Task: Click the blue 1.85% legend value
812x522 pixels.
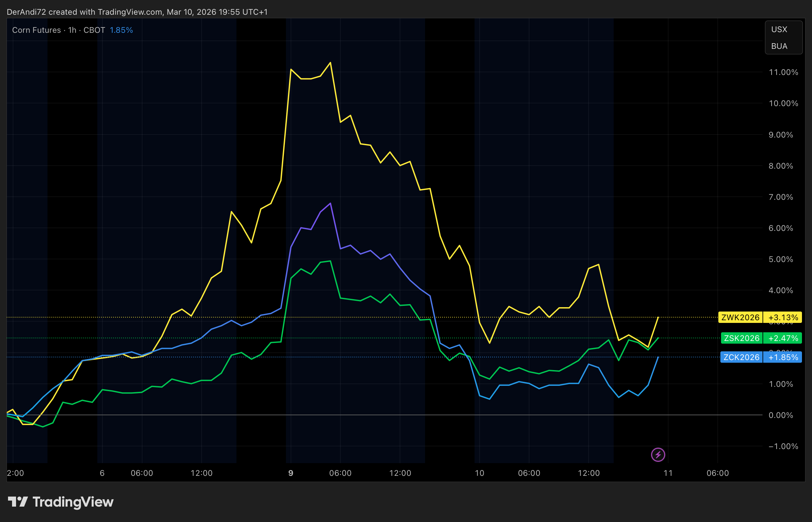Action: click(121, 30)
